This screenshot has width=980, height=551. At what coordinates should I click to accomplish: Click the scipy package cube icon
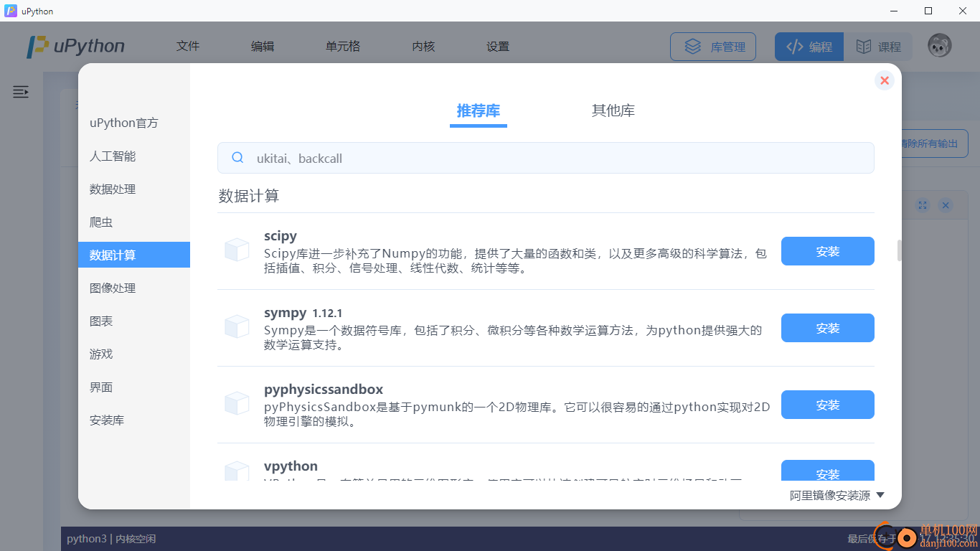[x=237, y=250]
